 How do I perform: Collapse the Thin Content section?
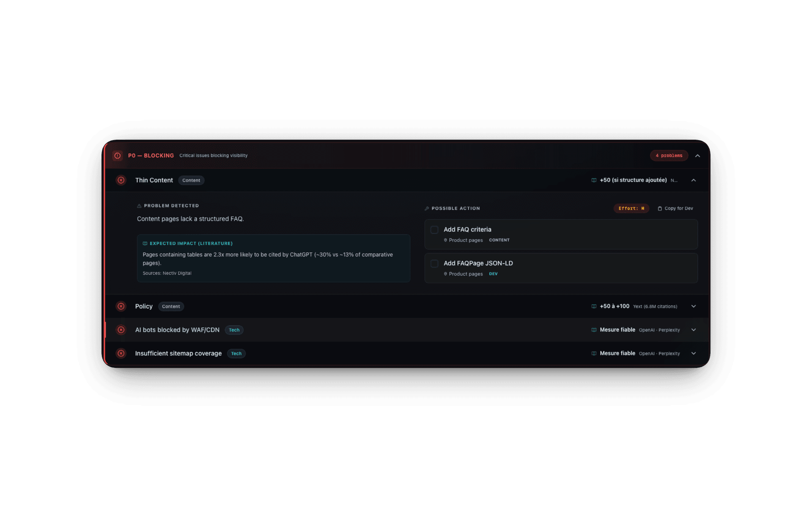click(694, 180)
